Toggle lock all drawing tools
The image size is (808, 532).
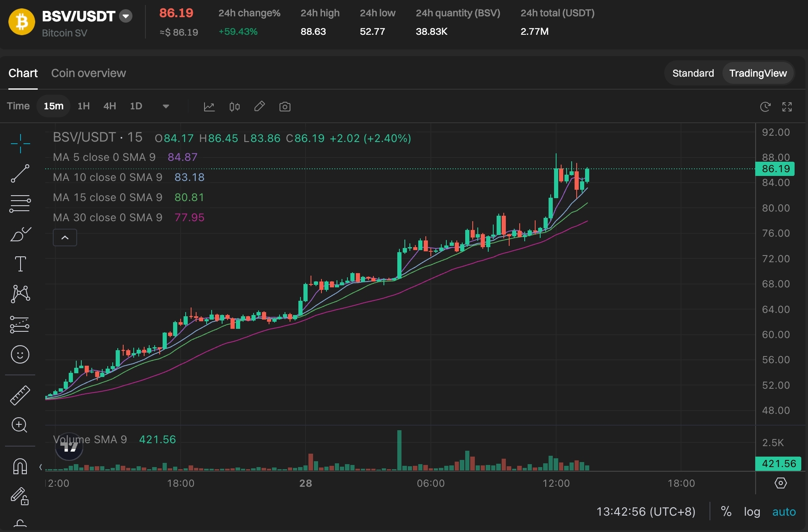click(20, 496)
